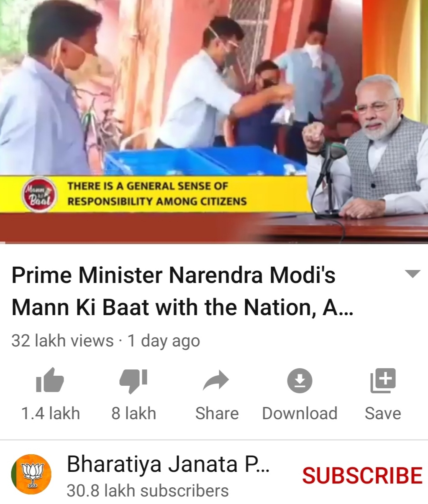Click the Mann Ki Baat logo badge
The height and width of the screenshot is (504, 428).
point(38,195)
